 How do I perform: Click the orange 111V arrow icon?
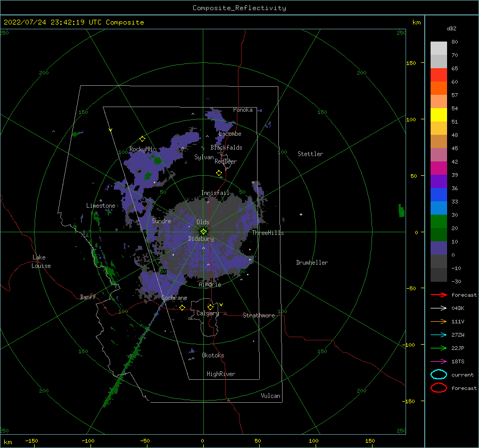click(x=439, y=321)
